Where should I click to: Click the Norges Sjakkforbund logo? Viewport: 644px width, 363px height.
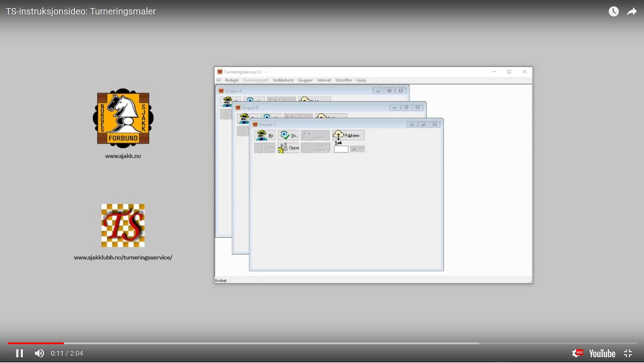point(123,118)
